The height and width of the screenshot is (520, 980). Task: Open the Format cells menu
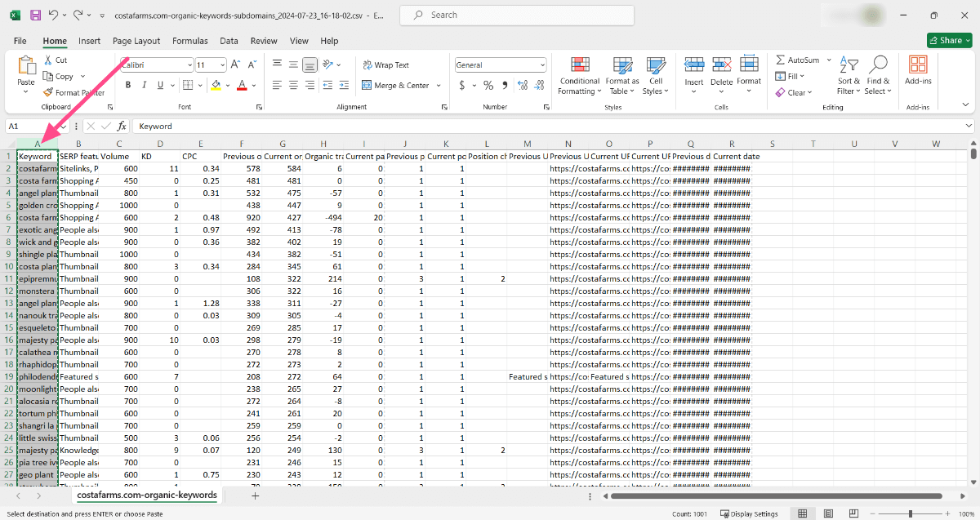point(749,75)
